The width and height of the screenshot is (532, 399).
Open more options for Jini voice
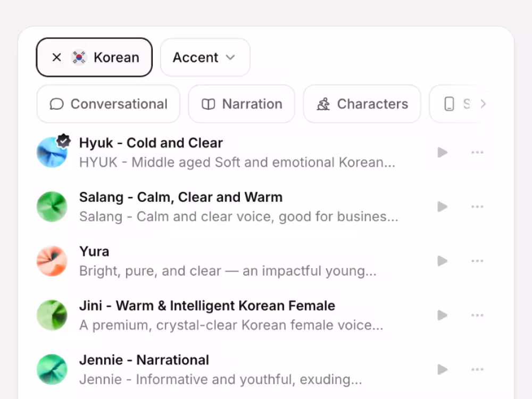[477, 315]
